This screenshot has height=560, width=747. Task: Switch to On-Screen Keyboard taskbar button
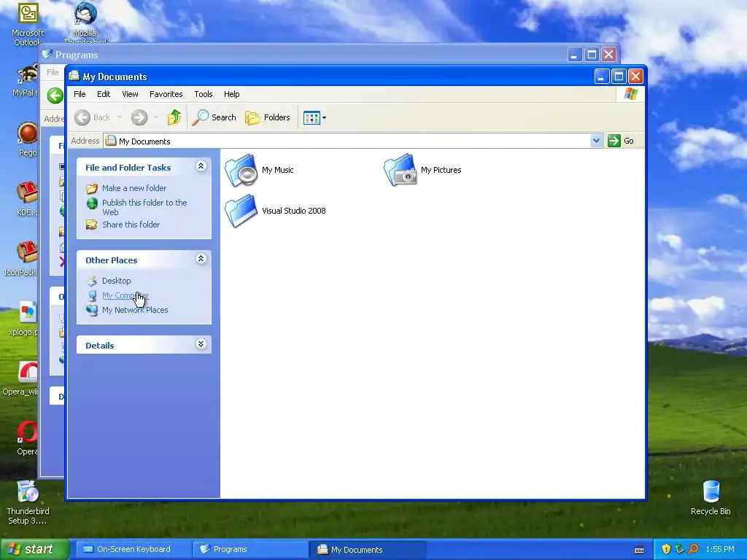[x=133, y=550]
